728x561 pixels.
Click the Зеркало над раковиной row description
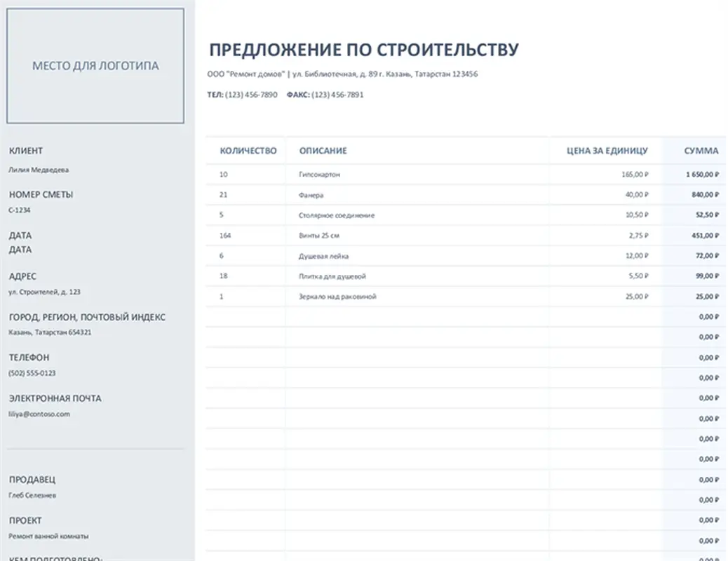coord(337,297)
